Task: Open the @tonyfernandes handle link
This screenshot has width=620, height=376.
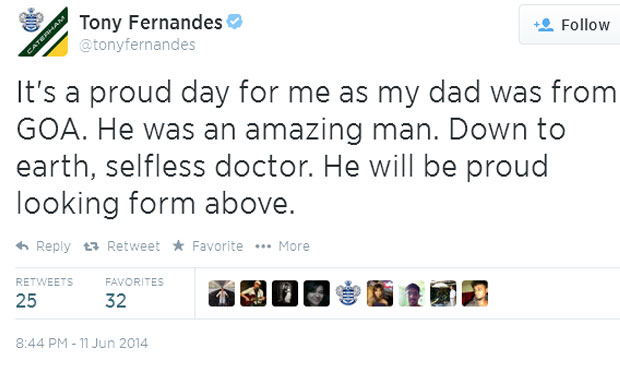Action: click(x=137, y=45)
